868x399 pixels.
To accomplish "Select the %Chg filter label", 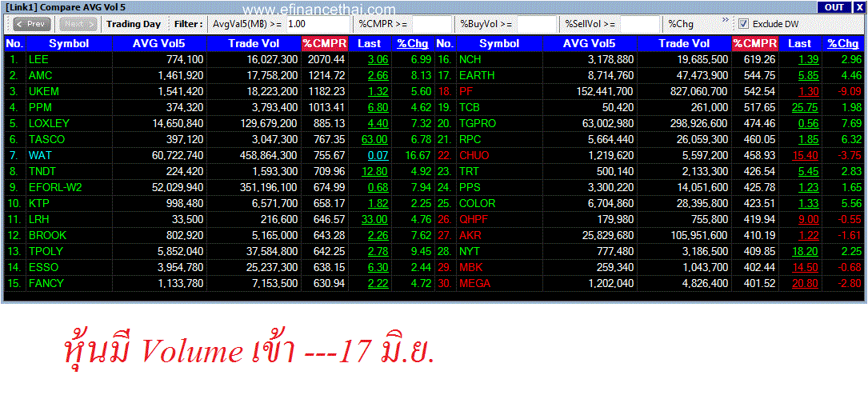I will (680, 24).
